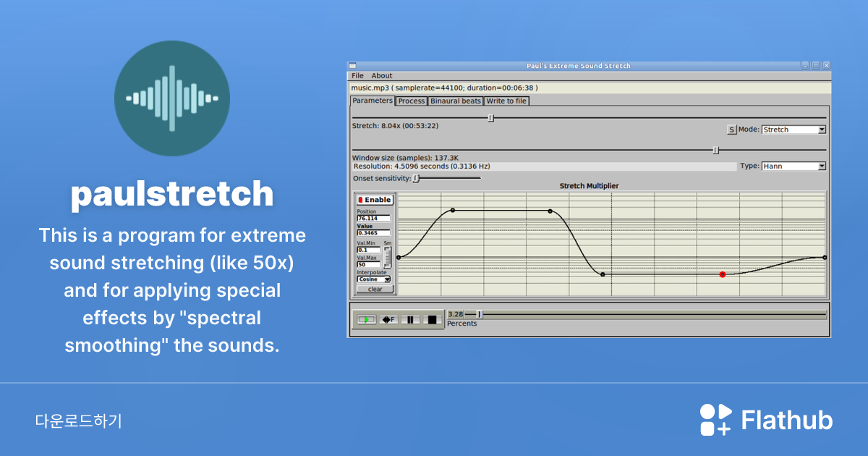
Task: Click the S button beside the Mode dropdown
Action: (x=731, y=129)
